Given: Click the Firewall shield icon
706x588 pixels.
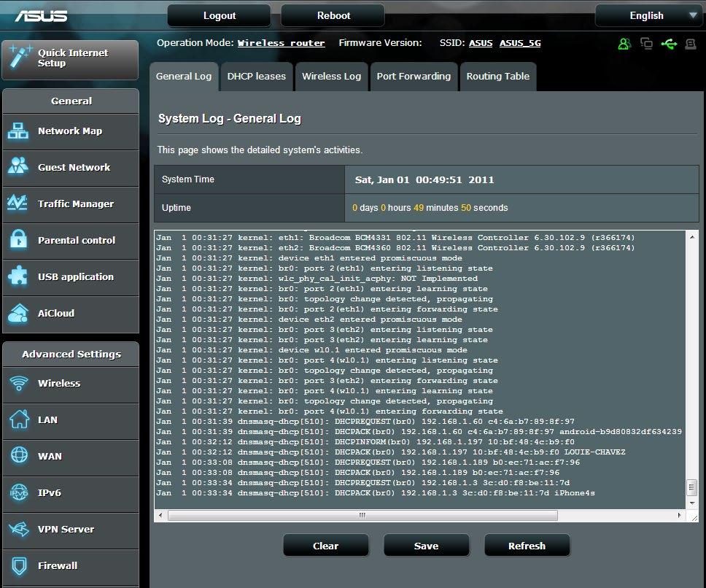Looking at the screenshot, I should click(x=19, y=565).
